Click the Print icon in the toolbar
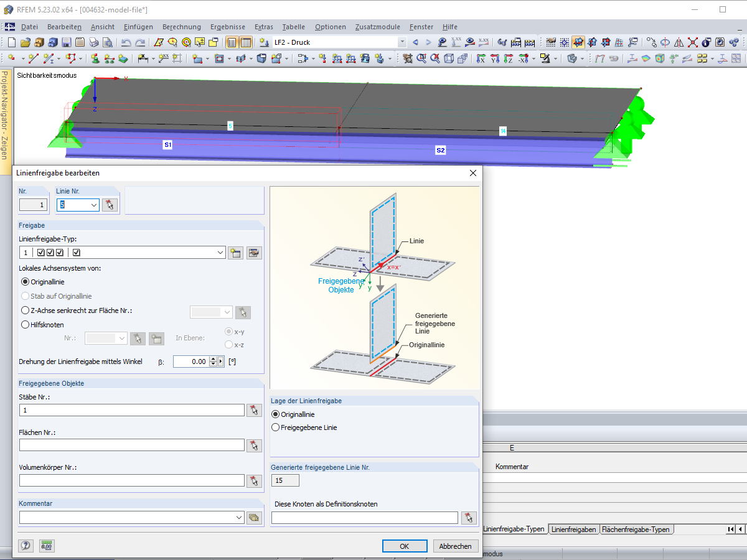 [x=94, y=42]
